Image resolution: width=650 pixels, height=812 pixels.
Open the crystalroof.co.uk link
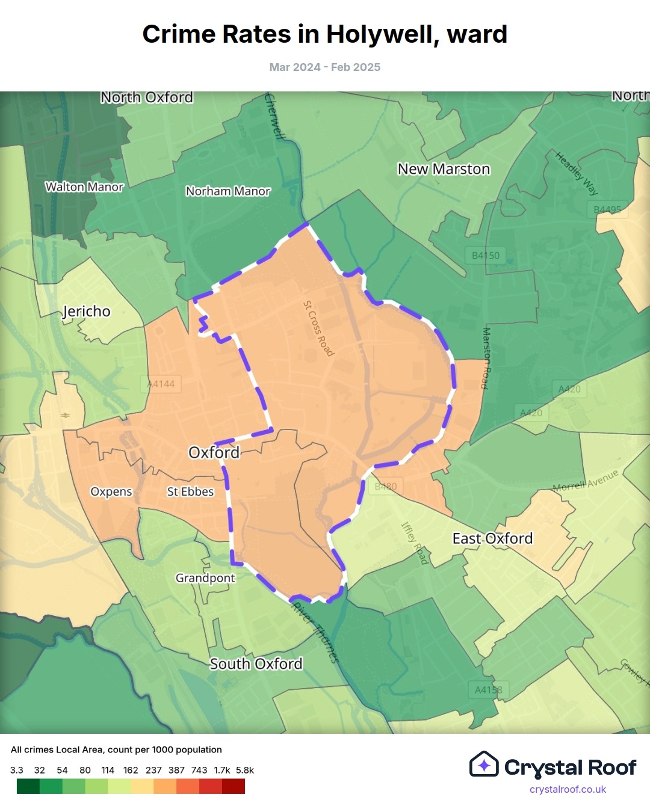pyautogui.click(x=568, y=789)
